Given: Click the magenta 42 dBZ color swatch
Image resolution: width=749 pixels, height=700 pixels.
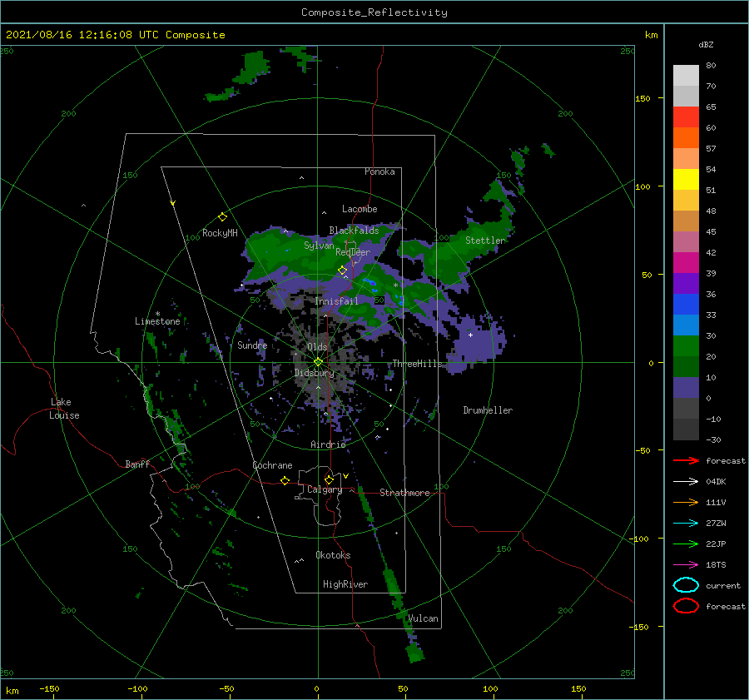Looking at the screenshot, I should 686,262.
